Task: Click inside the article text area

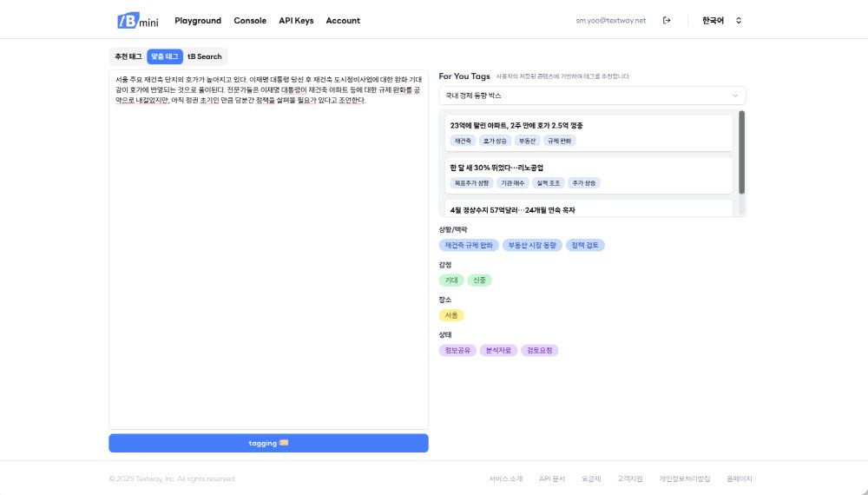Action: coord(268,261)
